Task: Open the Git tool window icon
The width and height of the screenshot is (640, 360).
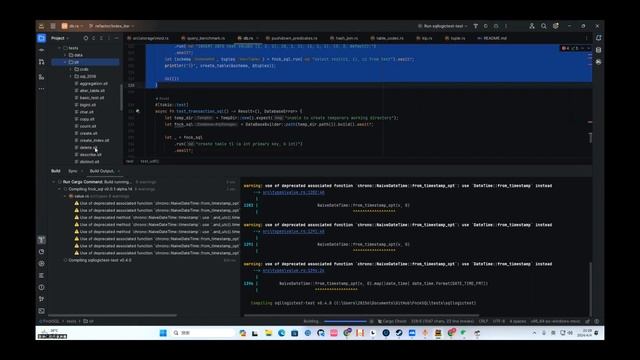Action: [41, 299]
